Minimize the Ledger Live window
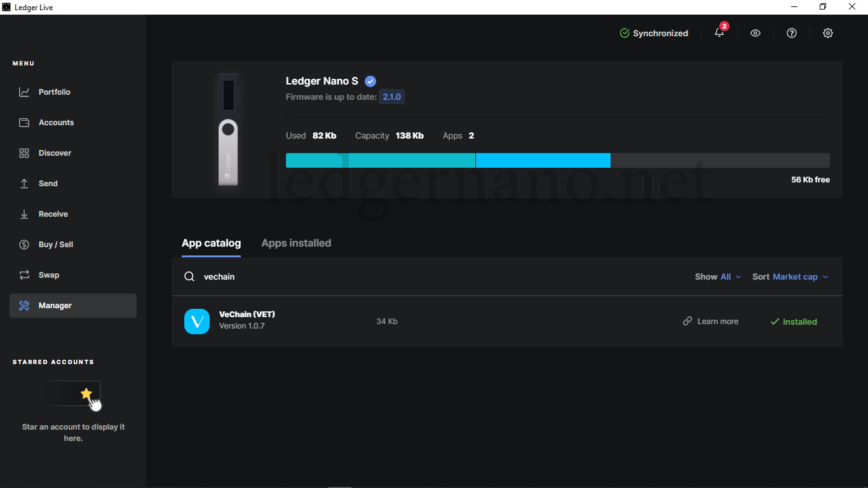Viewport: 868px width, 488px height. click(794, 7)
